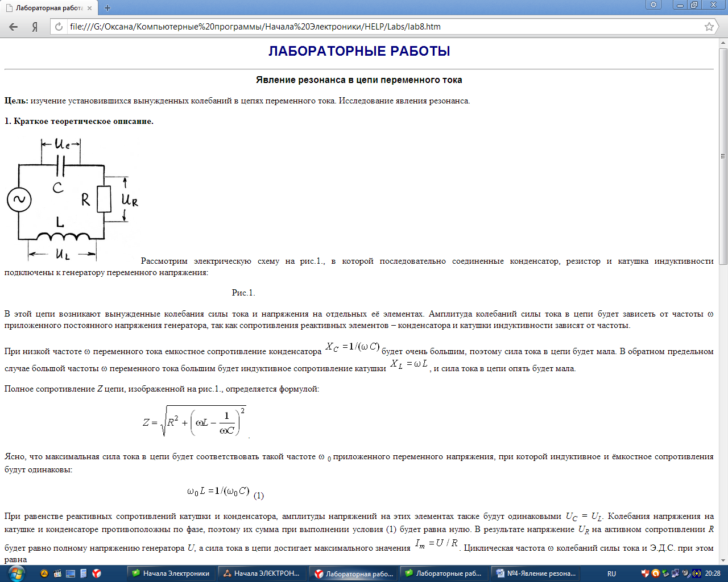Screen dimensions: 728x582
Task: Click the bold word Цель:
Action: click(16, 101)
